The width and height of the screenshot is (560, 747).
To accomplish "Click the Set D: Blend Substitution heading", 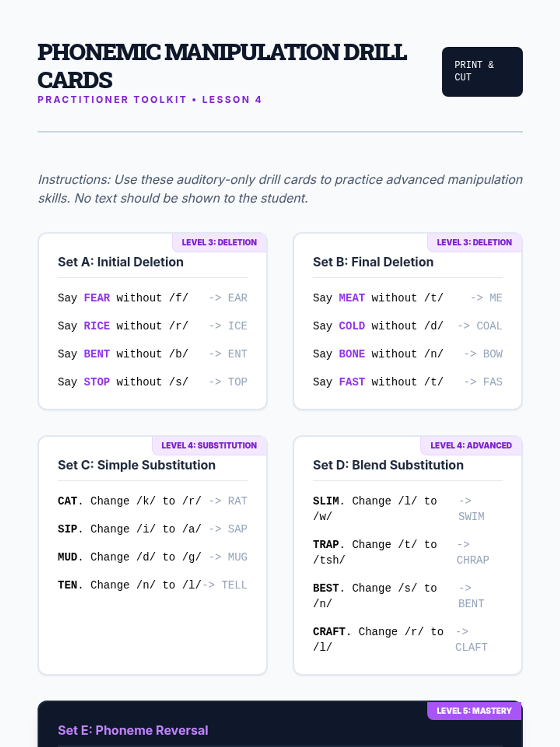I will point(388,465).
